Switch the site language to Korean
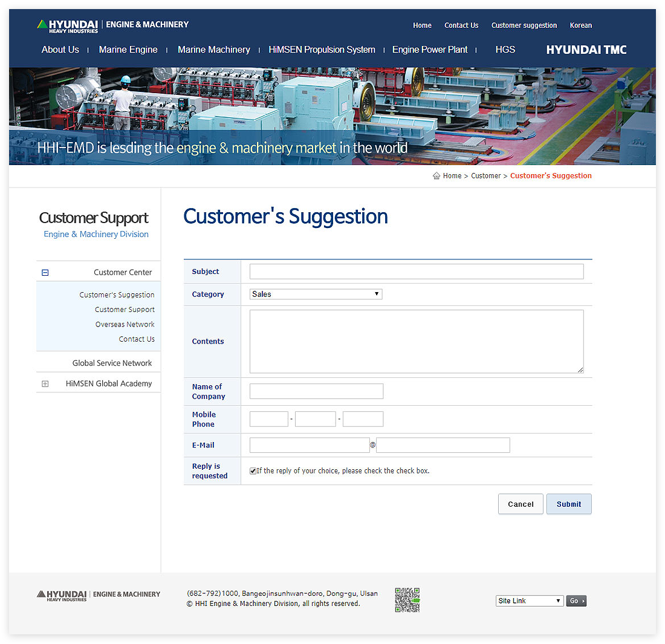 pos(580,25)
